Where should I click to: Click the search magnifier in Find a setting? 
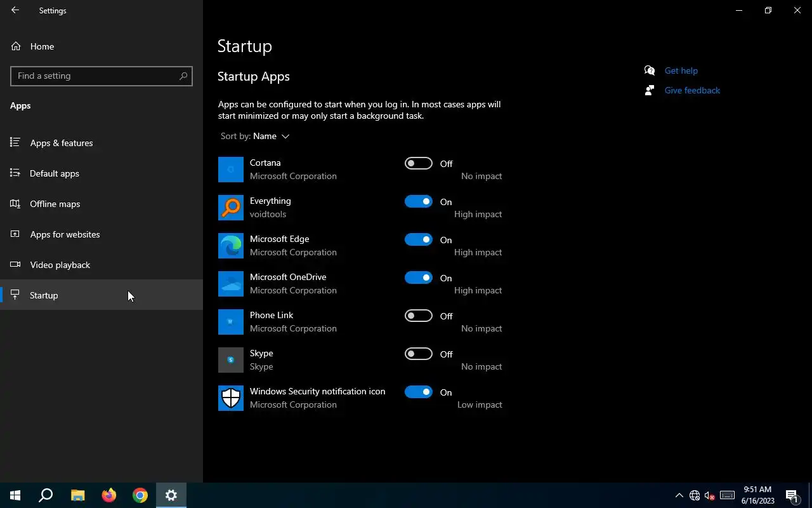[183, 76]
